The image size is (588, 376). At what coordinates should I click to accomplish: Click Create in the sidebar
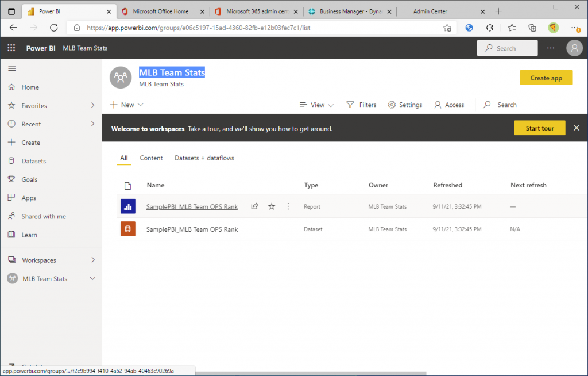[31, 143]
